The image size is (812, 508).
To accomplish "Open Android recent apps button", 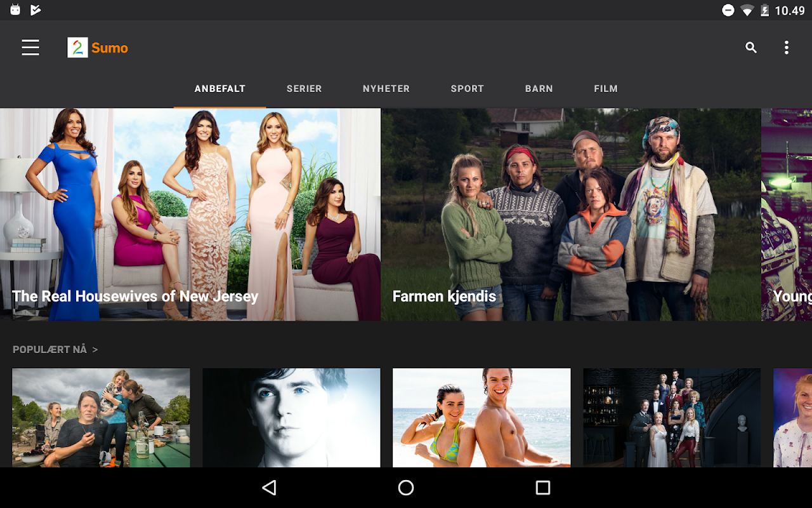I will point(542,488).
